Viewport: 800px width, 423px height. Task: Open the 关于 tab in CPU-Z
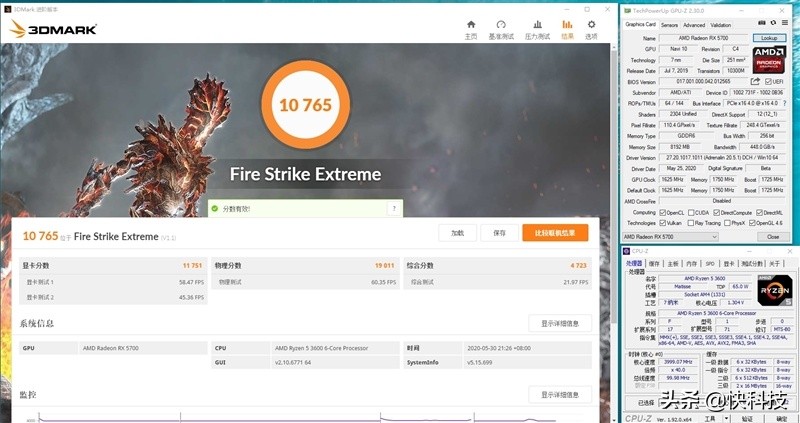pos(774,263)
